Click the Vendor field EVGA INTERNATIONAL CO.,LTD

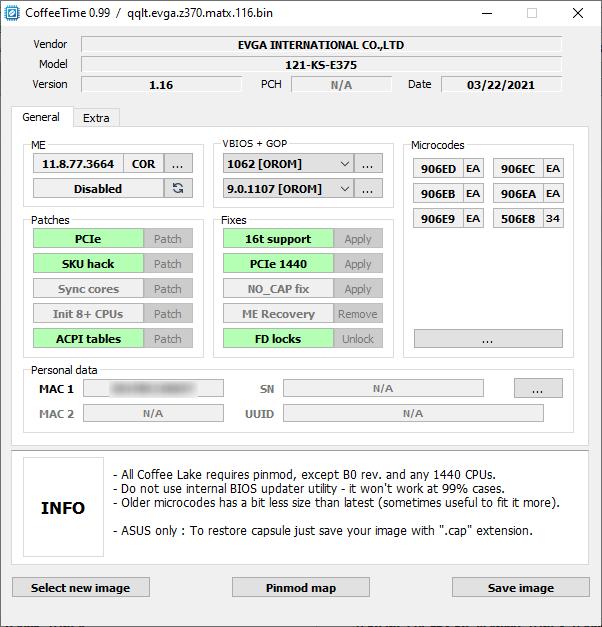click(x=321, y=44)
